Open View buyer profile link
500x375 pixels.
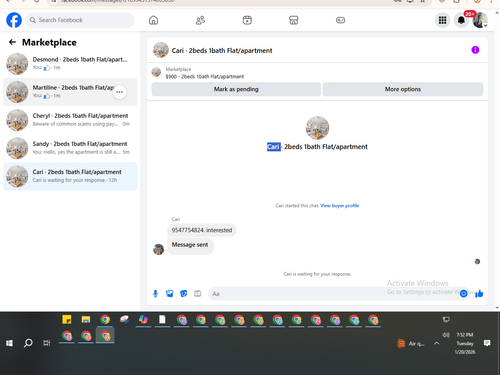(x=340, y=206)
